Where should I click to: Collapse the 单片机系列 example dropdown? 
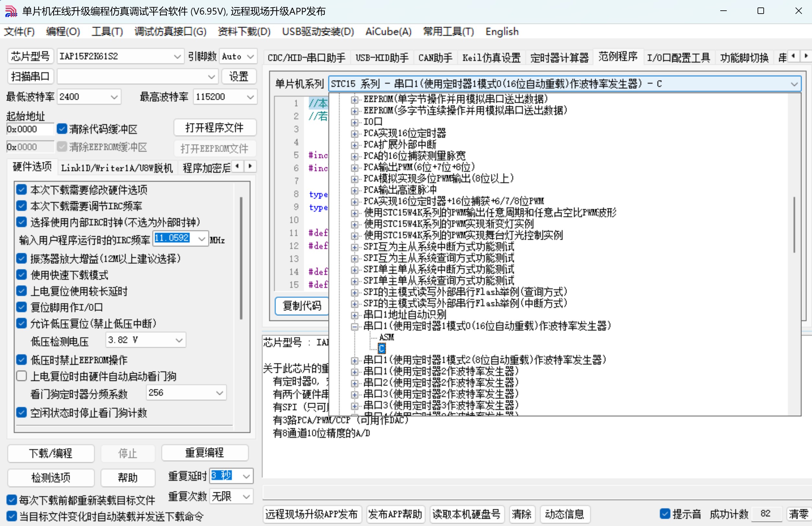click(794, 84)
